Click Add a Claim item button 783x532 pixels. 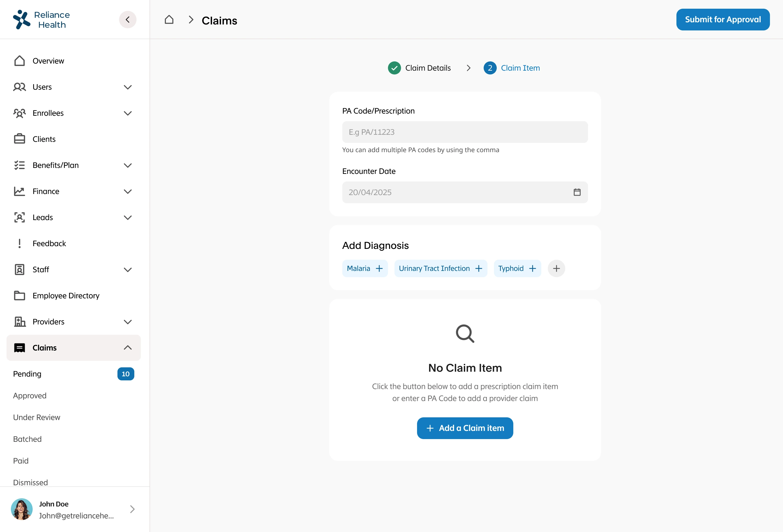click(465, 428)
